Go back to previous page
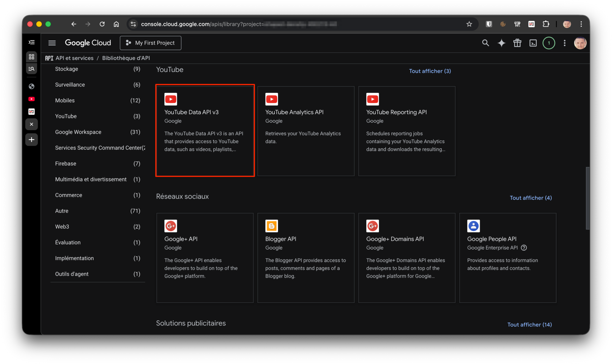 click(x=74, y=24)
